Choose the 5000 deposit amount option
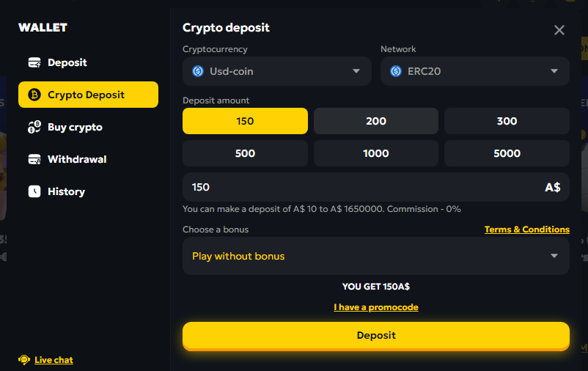The height and width of the screenshot is (371, 588). click(x=507, y=153)
